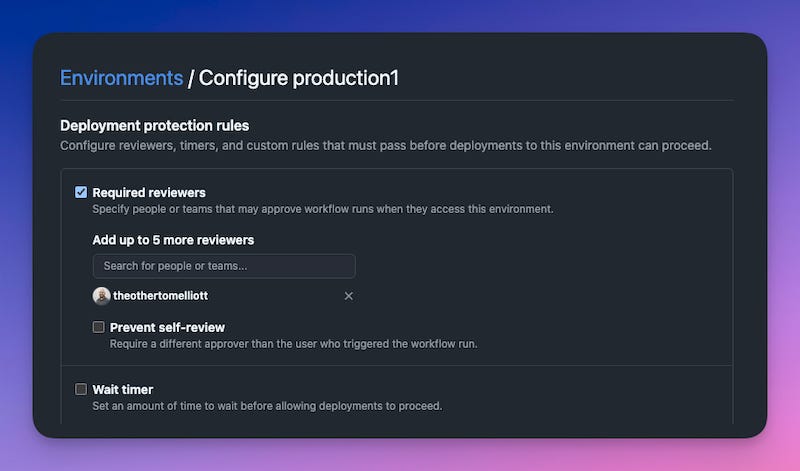Screen dimensions: 800x471
Task: Select the Add up to 5 more reviewers label
Action: 173,240
